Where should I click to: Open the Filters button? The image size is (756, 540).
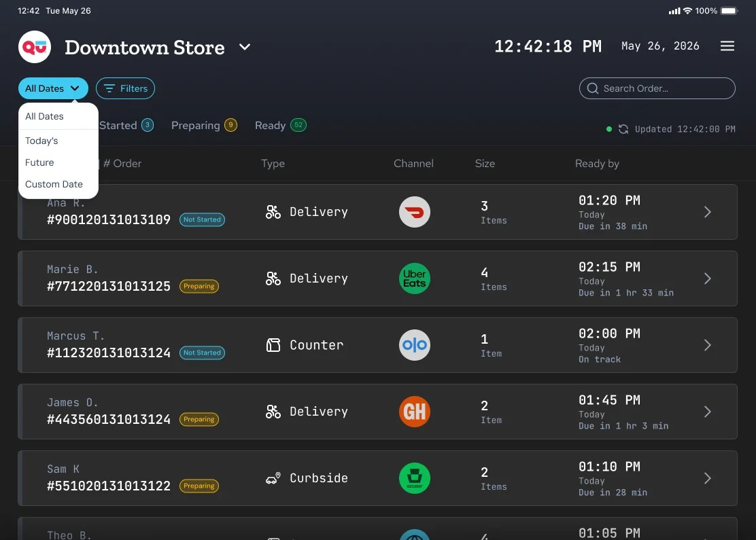point(125,88)
